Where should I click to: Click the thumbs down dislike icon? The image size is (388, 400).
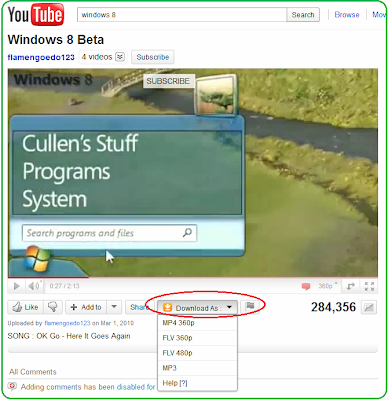53,307
